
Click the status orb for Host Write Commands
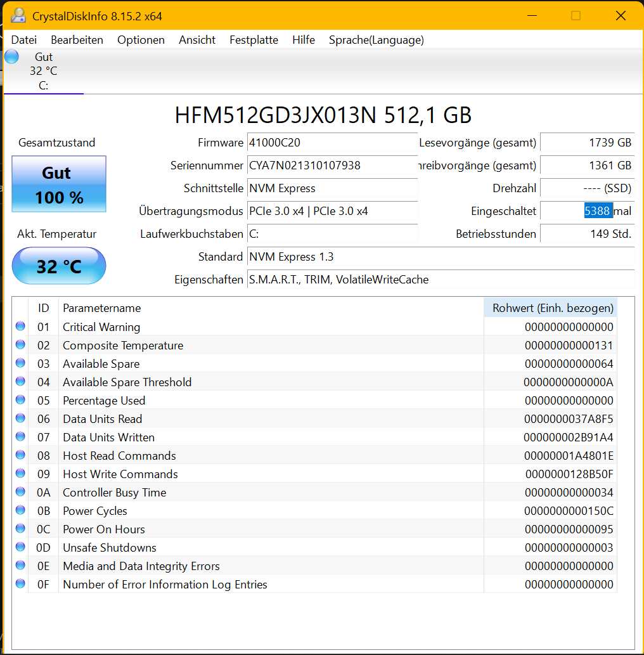20,473
